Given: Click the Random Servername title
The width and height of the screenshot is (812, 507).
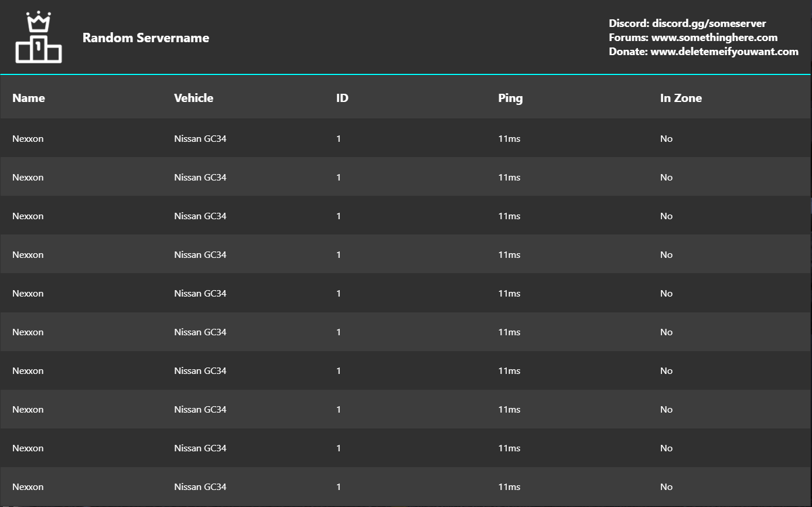Looking at the screenshot, I should click(146, 38).
